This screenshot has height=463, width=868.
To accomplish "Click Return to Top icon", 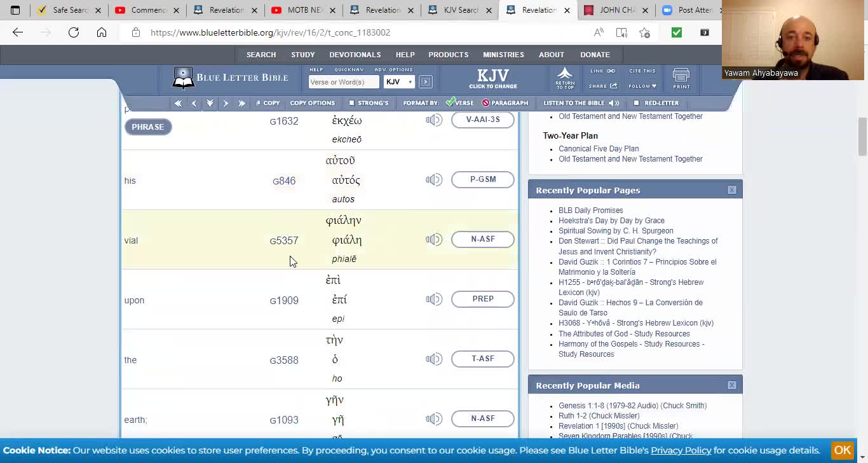I will (565, 78).
